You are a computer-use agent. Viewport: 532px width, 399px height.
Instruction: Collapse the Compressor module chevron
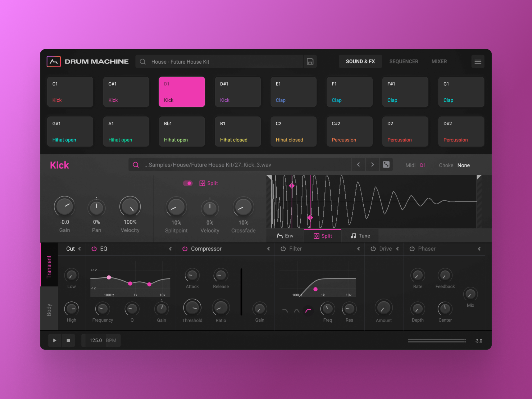pos(268,249)
